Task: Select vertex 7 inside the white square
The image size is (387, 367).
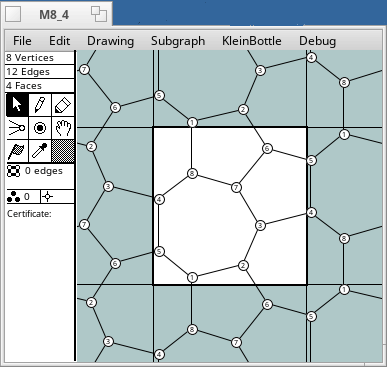Action: tap(236, 187)
